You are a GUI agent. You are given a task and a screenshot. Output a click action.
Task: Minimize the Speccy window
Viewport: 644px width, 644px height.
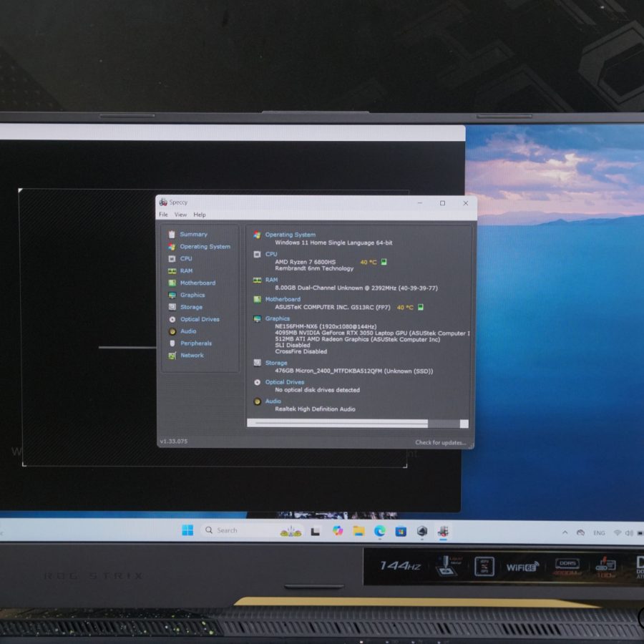click(420, 203)
